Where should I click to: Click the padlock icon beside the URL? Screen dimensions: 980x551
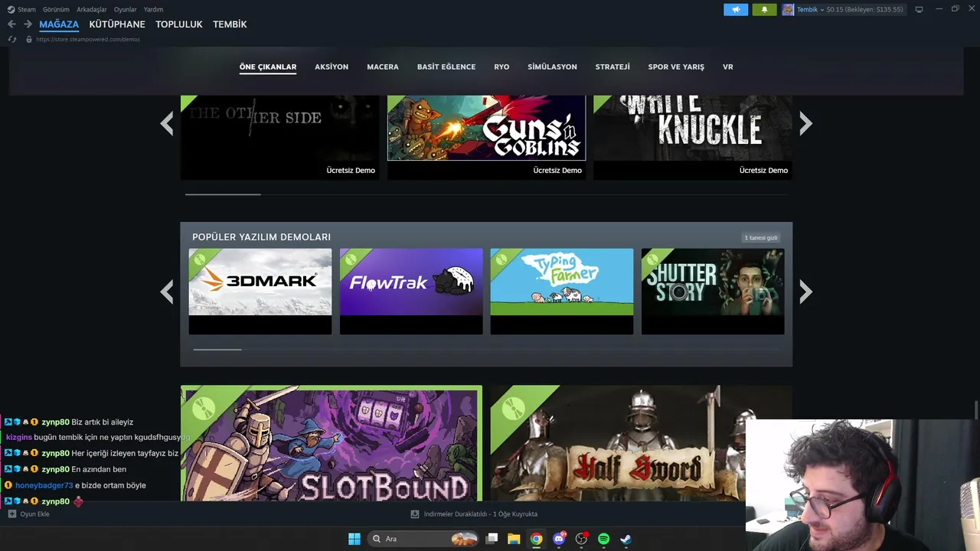pyautogui.click(x=29, y=39)
